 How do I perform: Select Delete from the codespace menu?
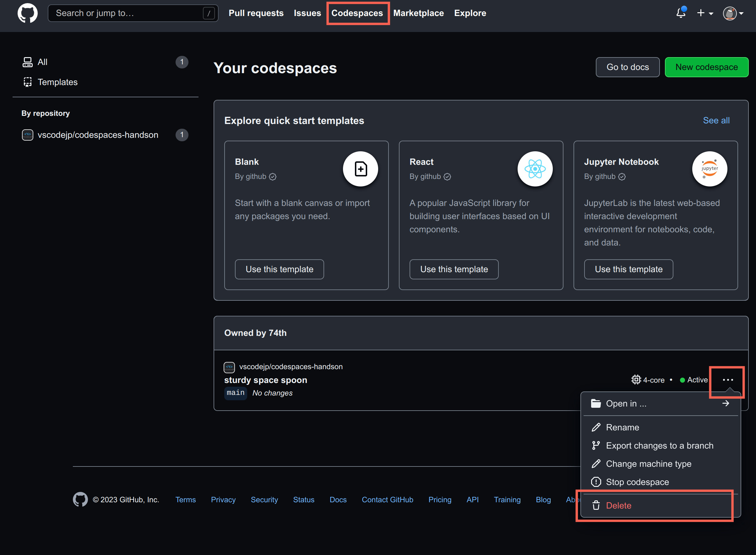pyautogui.click(x=618, y=505)
